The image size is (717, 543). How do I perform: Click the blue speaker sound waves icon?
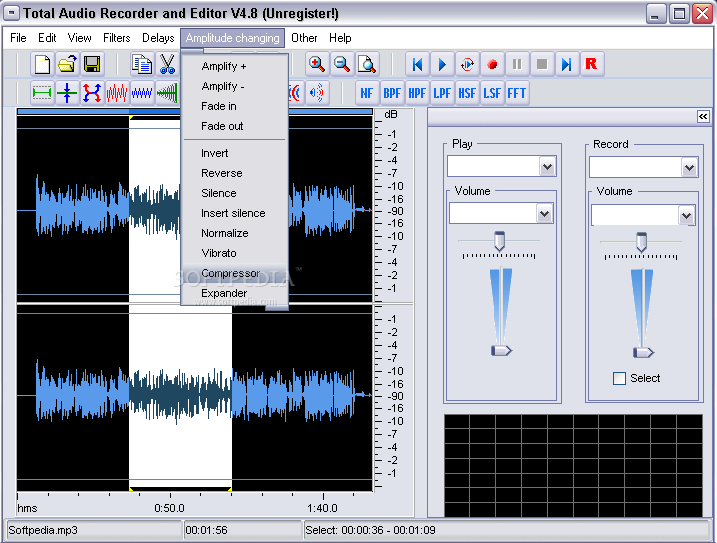pos(317,93)
